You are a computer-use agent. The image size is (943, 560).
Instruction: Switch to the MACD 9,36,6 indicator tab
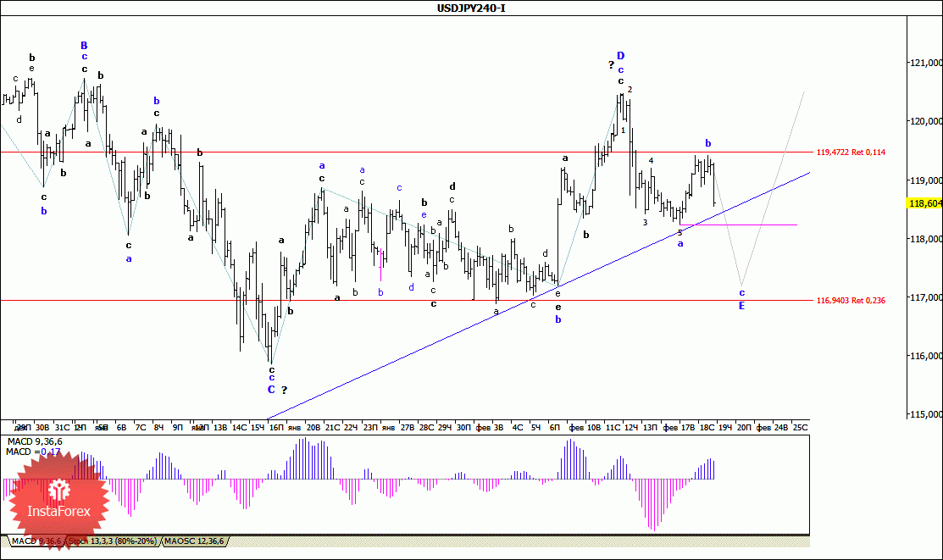(x=36, y=541)
